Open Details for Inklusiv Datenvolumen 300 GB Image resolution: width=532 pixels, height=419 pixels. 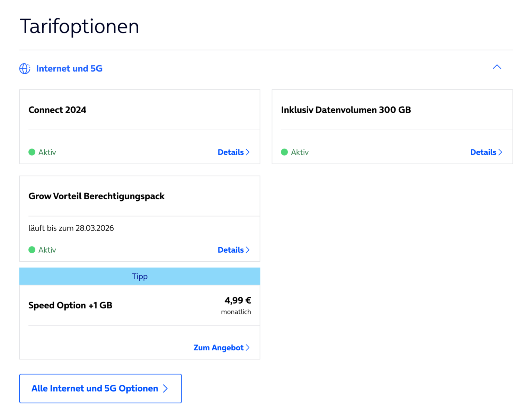point(484,152)
